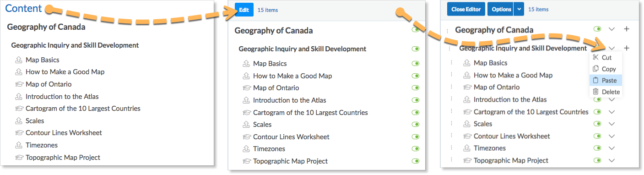644x175 pixels.
Task: Click How to Make a Good Map icon in middle panel
Action: click(x=246, y=76)
